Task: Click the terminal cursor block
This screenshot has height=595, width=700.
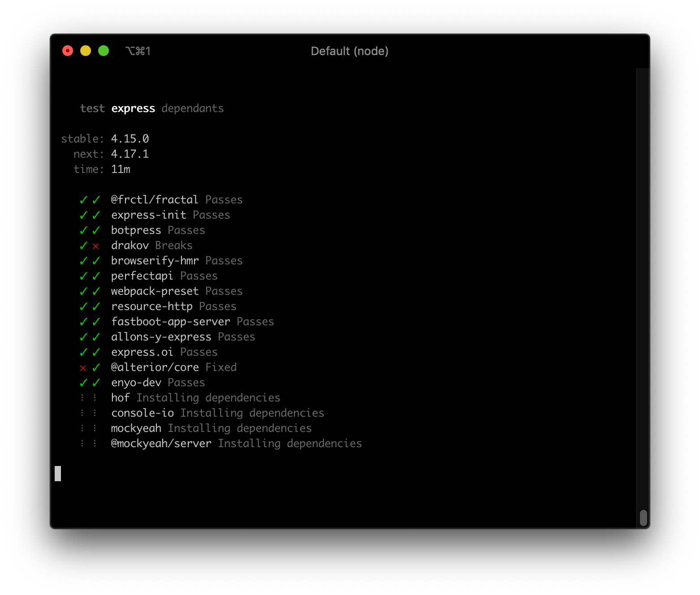Action: [x=58, y=474]
